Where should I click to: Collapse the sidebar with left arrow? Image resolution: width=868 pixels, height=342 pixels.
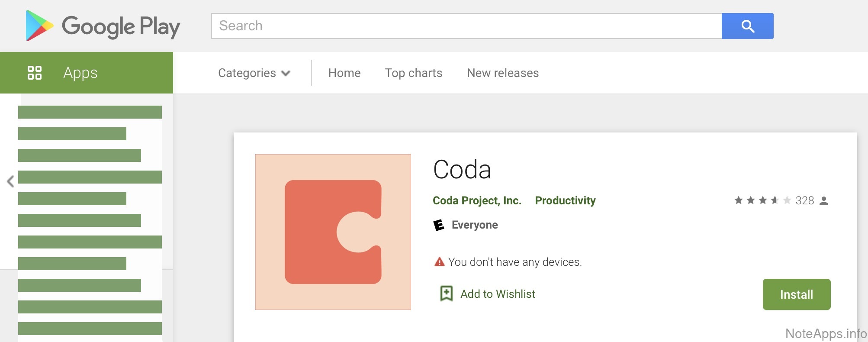click(10, 181)
